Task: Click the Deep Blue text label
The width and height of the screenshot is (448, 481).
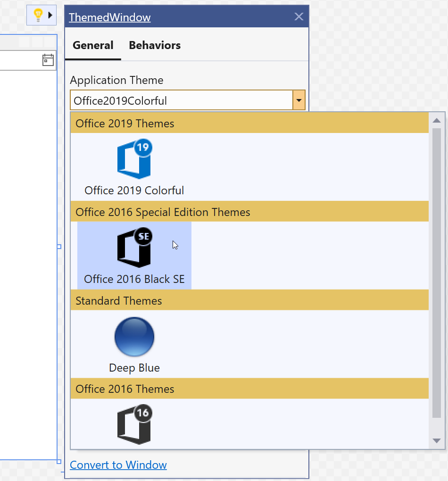Action: pyautogui.click(x=134, y=368)
